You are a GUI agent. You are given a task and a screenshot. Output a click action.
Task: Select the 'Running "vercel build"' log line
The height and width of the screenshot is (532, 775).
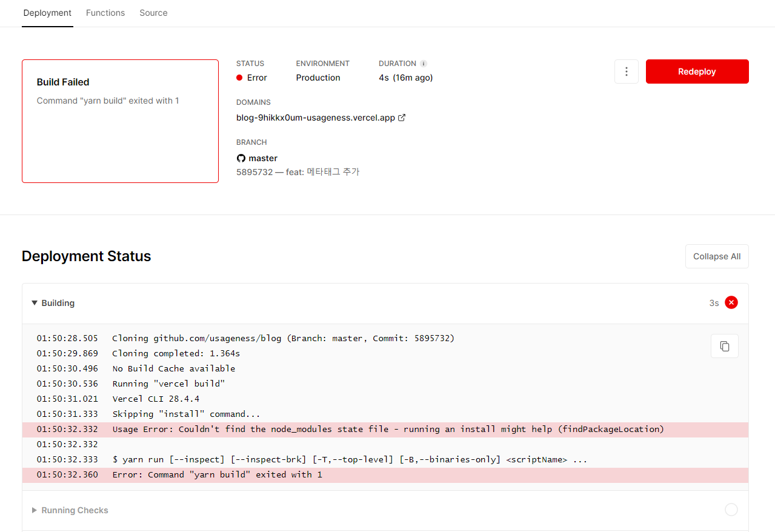[385, 384]
